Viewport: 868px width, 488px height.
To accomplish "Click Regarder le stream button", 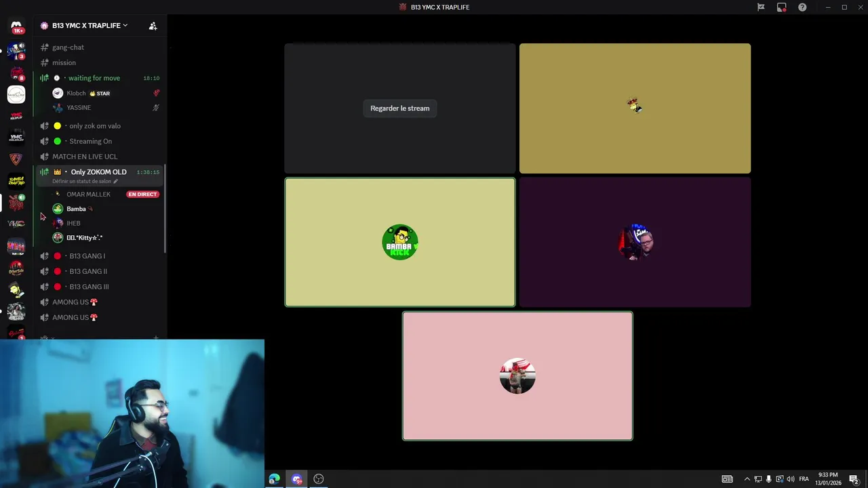I will point(400,108).
